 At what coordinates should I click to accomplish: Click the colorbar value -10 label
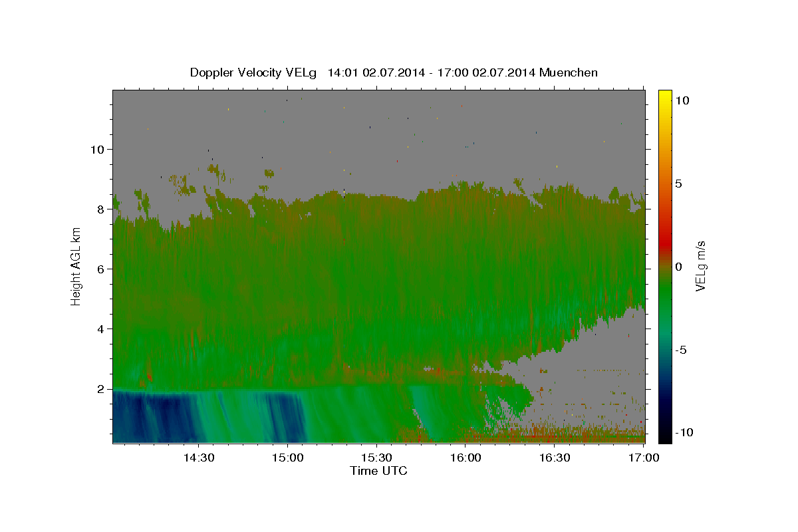tap(684, 432)
